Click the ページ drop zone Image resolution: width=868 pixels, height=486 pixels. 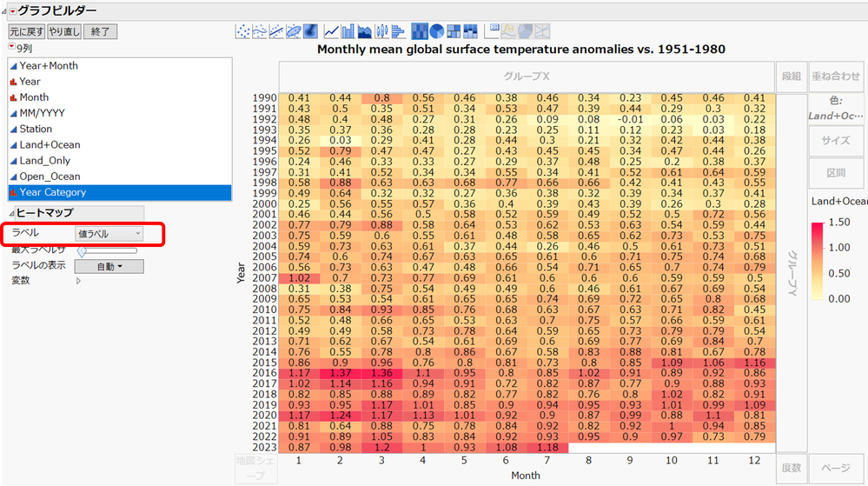click(x=836, y=469)
